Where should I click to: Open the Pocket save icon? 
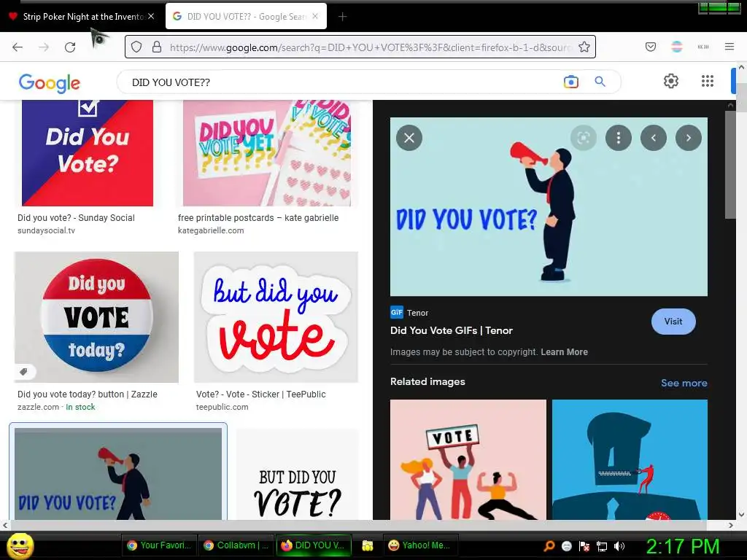[x=650, y=47]
